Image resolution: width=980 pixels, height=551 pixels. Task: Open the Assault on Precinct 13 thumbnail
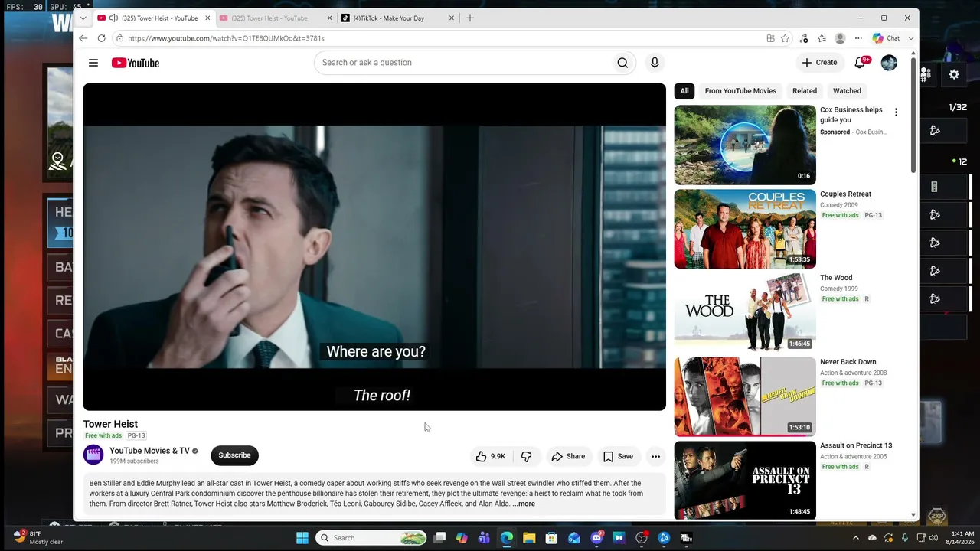click(x=745, y=481)
